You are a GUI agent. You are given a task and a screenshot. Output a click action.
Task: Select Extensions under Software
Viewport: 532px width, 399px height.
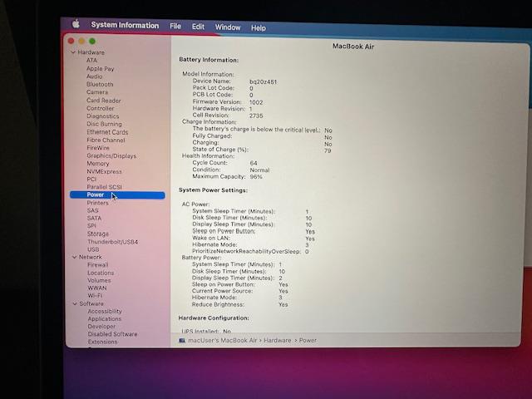(102, 342)
